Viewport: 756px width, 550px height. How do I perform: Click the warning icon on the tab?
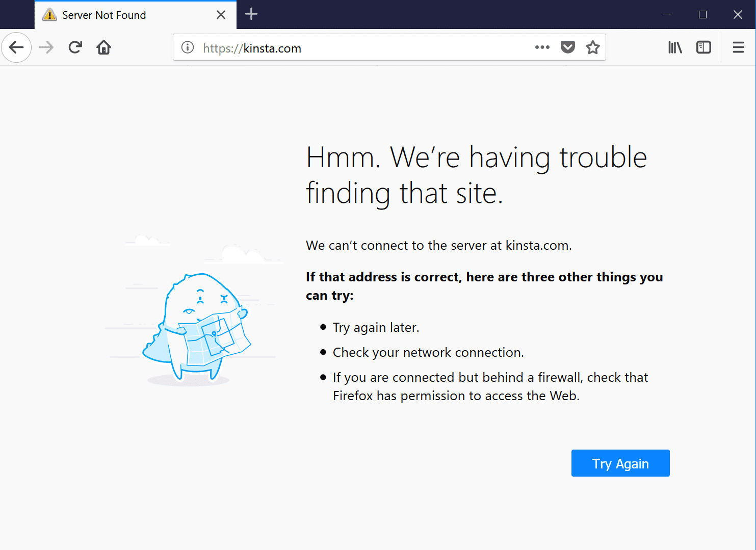(49, 15)
